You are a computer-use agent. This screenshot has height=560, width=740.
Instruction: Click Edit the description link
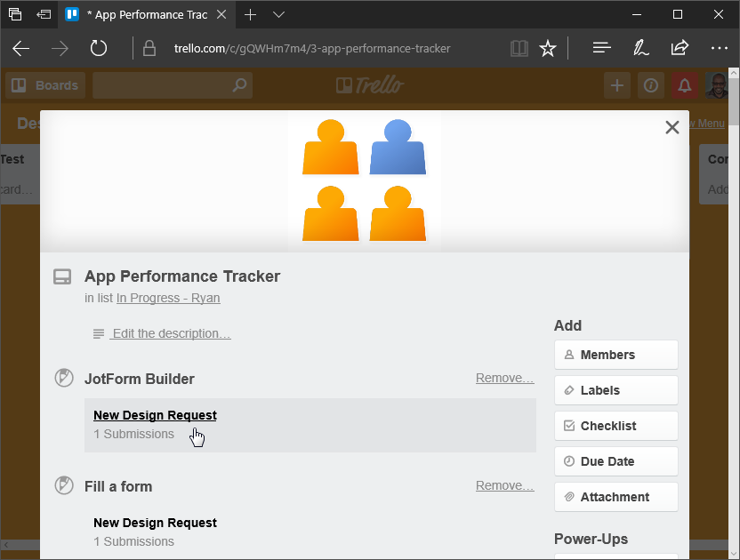pos(171,333)
